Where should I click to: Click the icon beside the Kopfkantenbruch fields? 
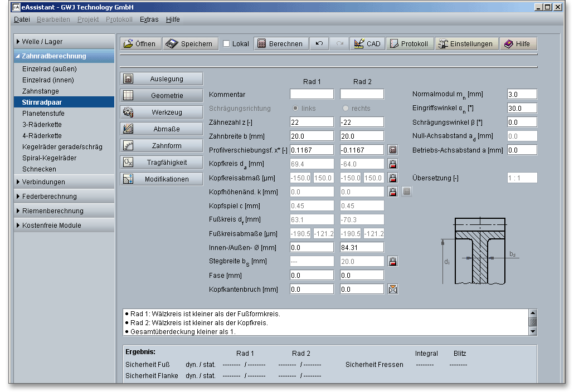pos(393,289)
